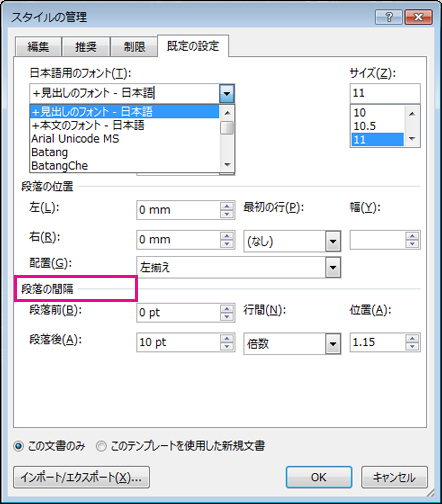Screen dimensions: 442x504
Task: Select size 11 in the size list
Action: pos(377,139)
